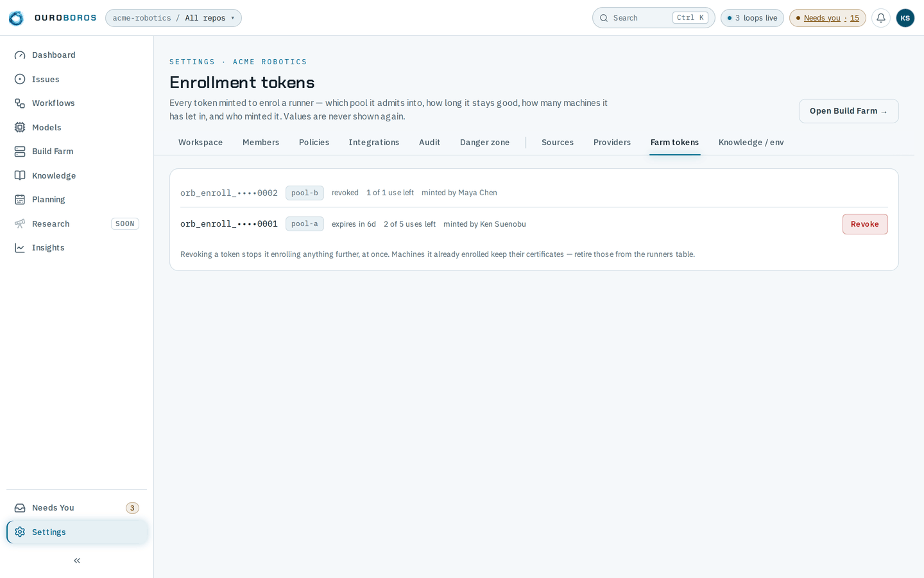Click the orb_enroll_••••0002 token name
Viewport: 924px width, 578px height.
pos(229,193)
